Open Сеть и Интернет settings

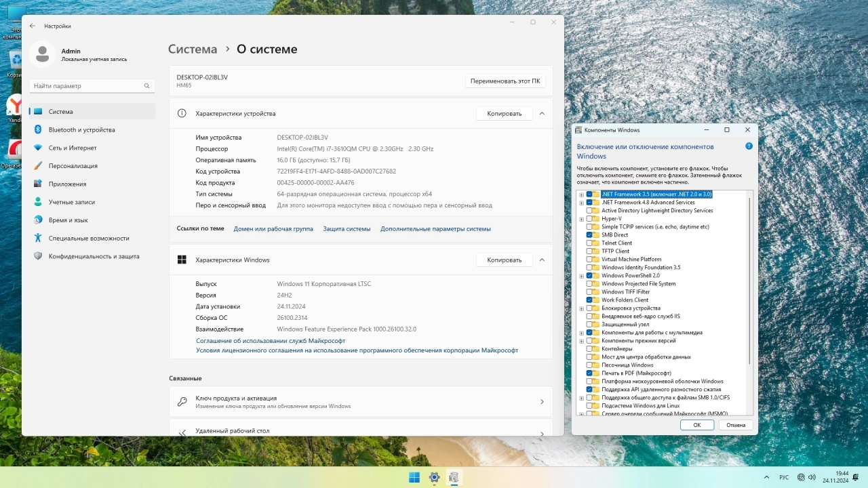click(92, 148)
